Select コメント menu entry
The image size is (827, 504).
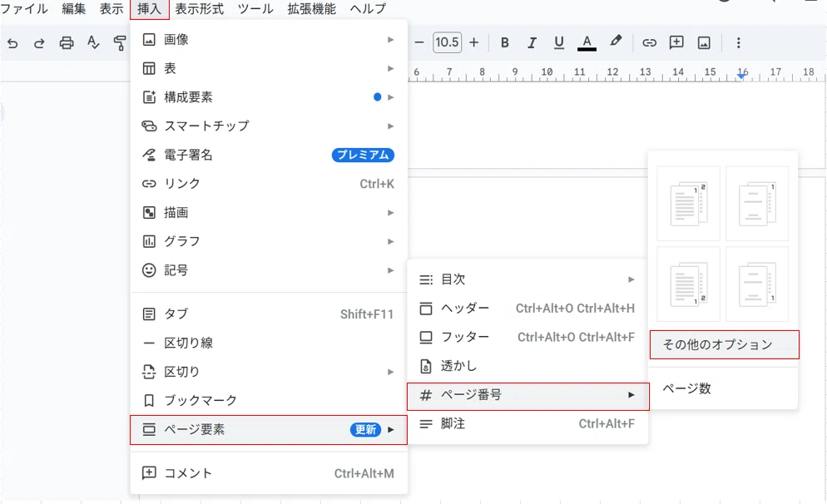tap(269, 473)
